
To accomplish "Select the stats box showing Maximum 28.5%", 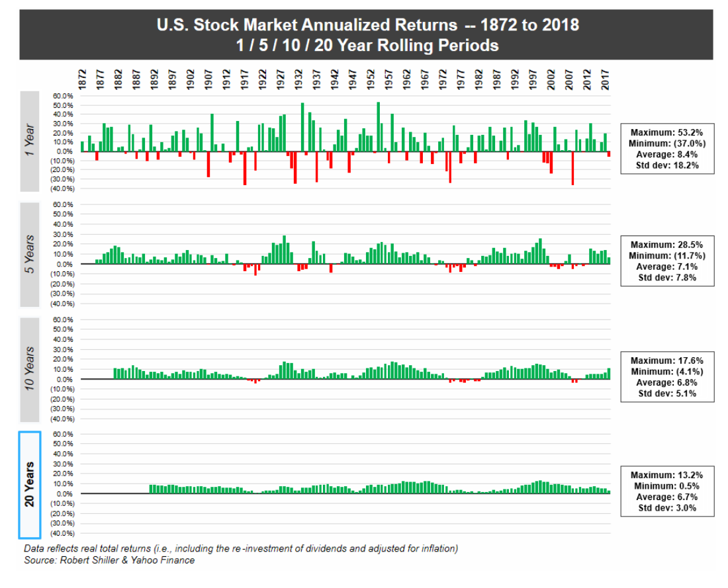I will point(667,261).
